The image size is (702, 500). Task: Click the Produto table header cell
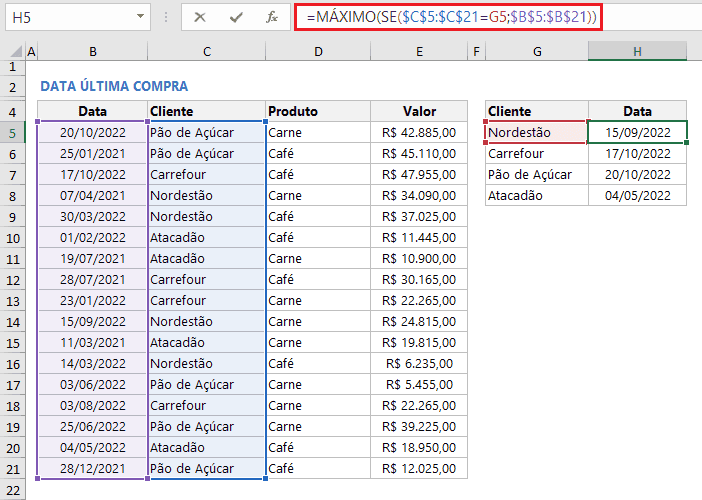[x=317, y=111]
